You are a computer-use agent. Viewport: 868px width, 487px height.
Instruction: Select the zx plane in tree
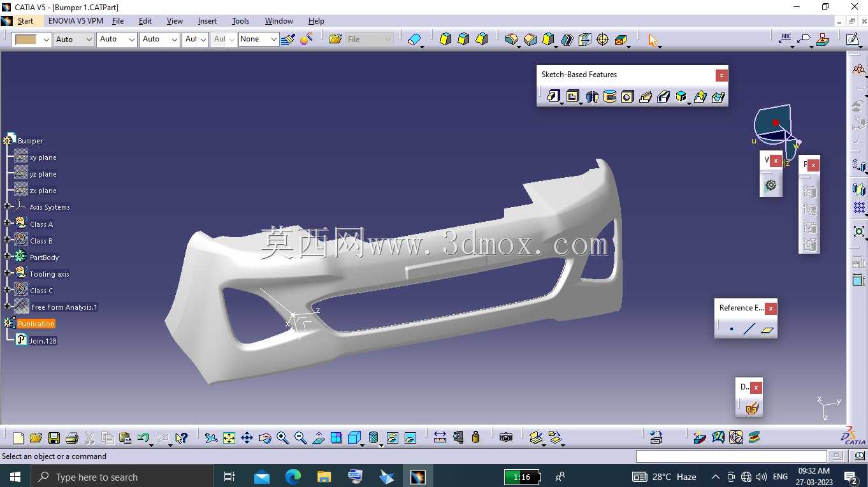click(x=43, y=191)
